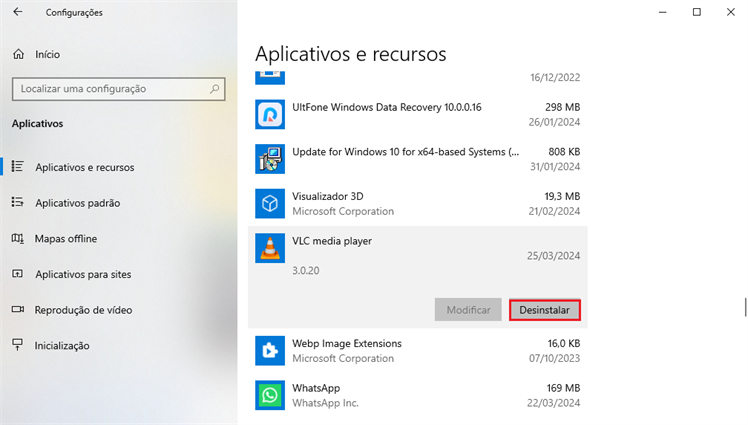The height and width of the screenshot is (425, 748).
Task: Click the VLC media player title
Action: 332,241
